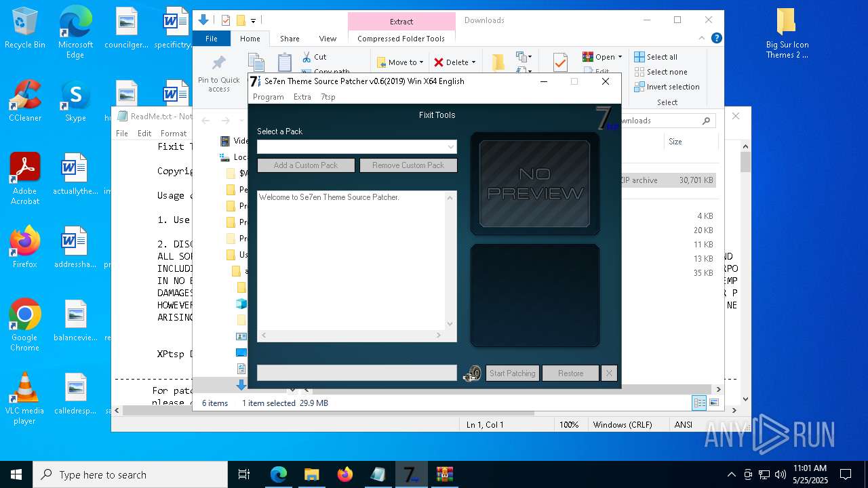Switch Explorer to Large icons view
Viewport: 868px width, 488px height.
[713, 403]
